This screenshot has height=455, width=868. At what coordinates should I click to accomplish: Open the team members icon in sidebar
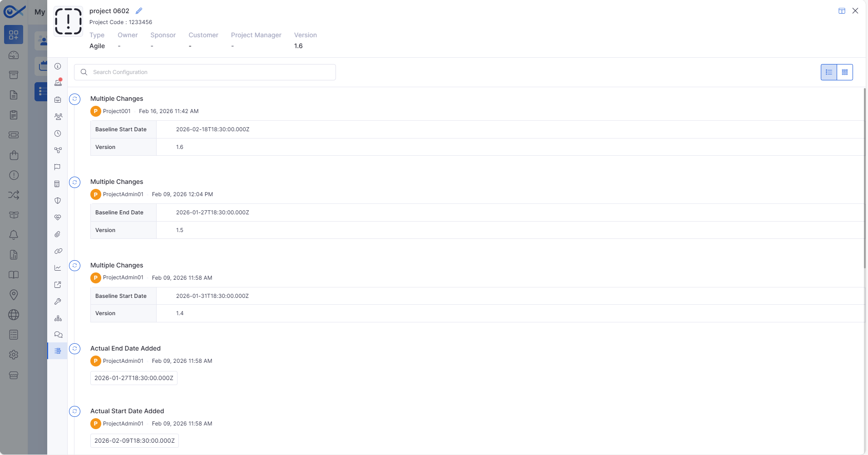tap(58, 117)
